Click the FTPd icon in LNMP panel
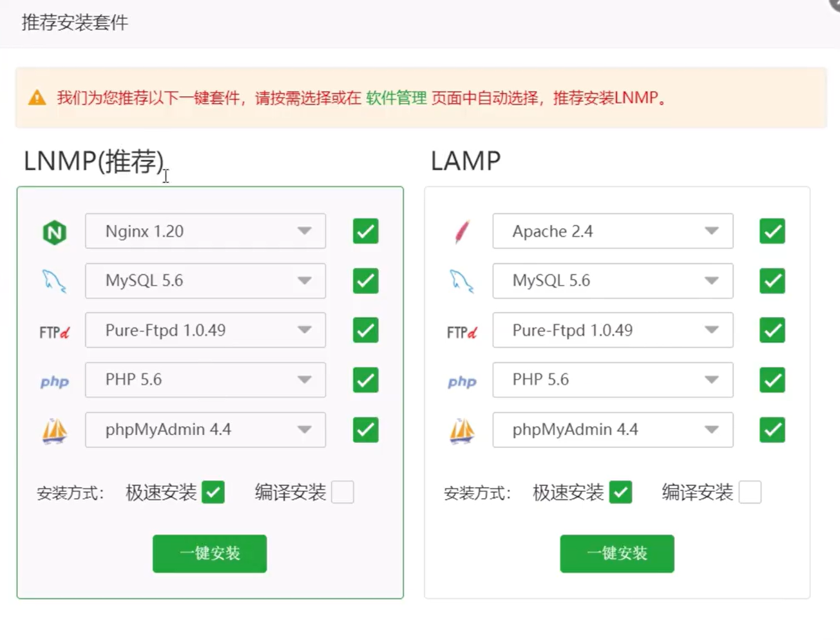 (54, 332)
